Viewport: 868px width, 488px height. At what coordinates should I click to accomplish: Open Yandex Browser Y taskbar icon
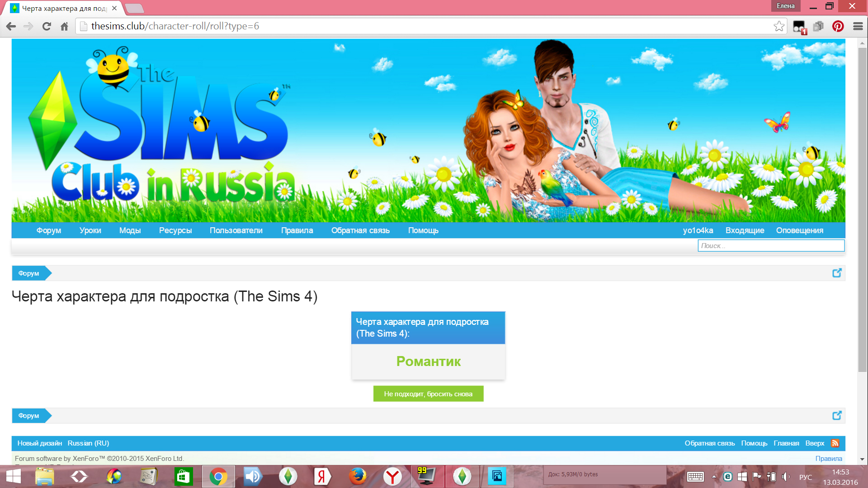[x=392, y=476]
